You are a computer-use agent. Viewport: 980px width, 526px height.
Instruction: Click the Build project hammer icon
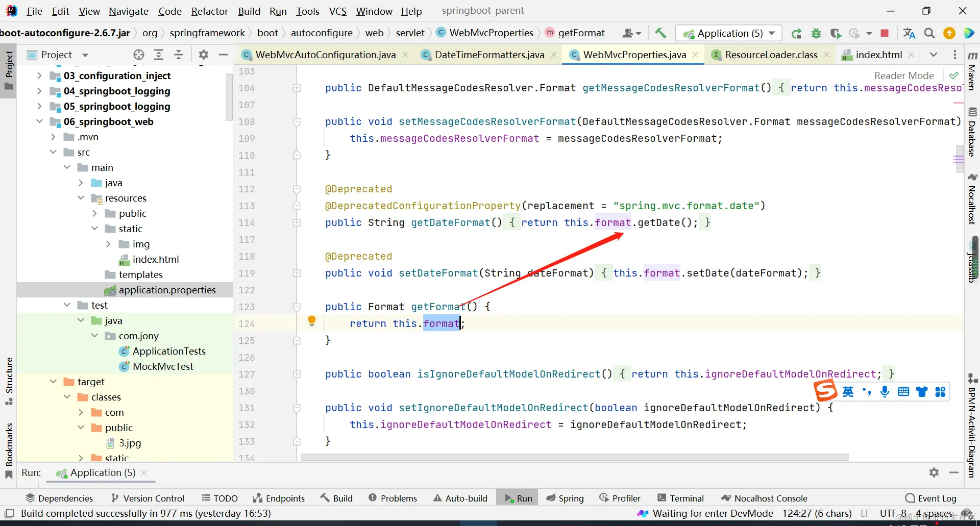point(660,33)
